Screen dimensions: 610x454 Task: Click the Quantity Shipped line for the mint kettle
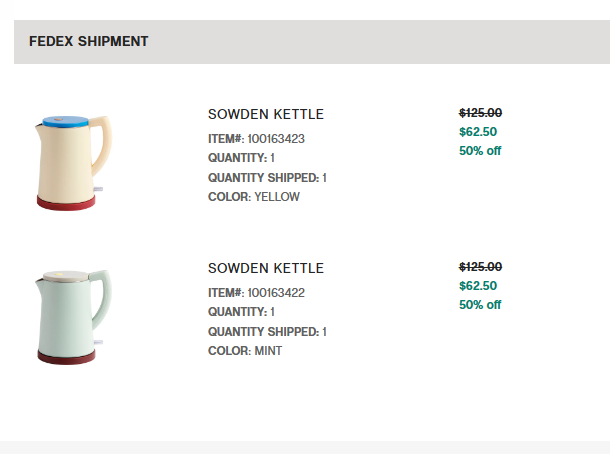tap(267, 332)
